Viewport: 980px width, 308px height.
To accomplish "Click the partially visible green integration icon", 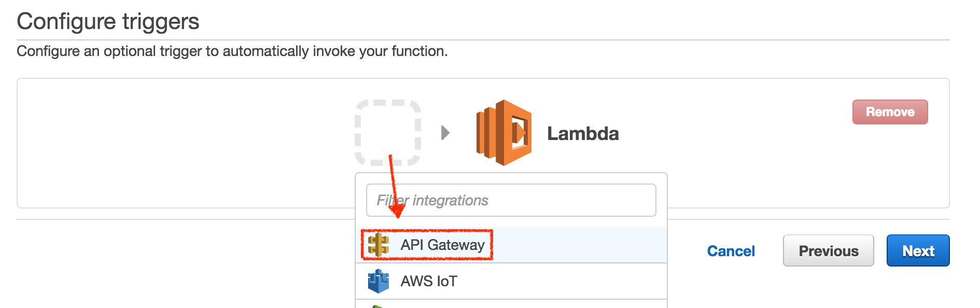I will click(x=379, y=306).
